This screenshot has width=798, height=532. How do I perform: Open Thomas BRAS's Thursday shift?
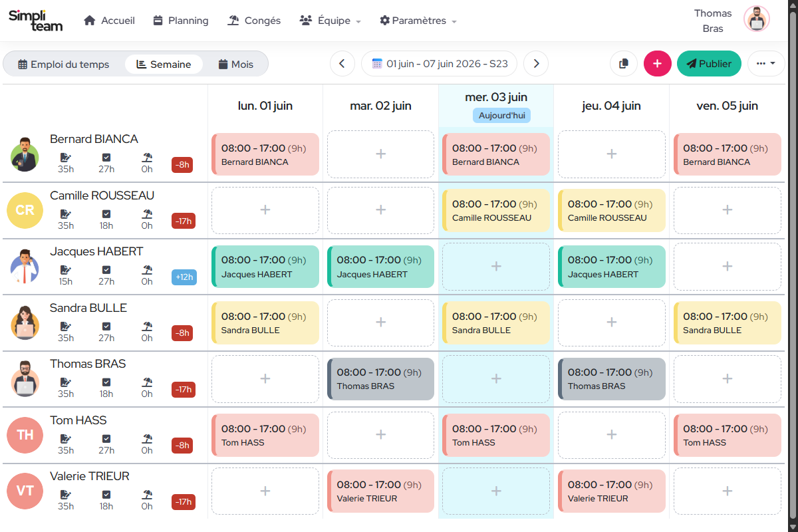[x=612, y=379]
